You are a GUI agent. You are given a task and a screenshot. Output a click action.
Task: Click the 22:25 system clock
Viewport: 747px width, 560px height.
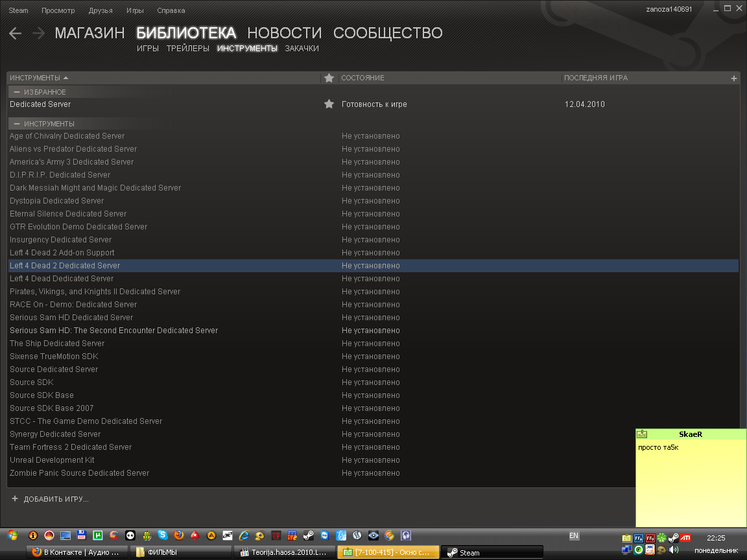716,538
